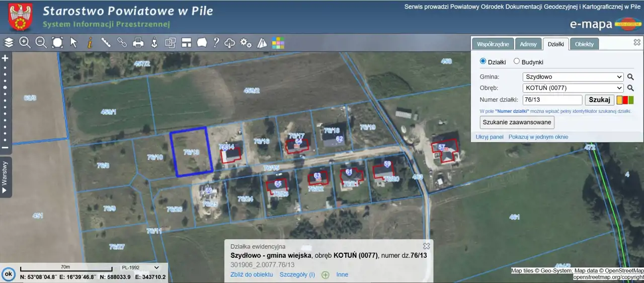Open the question mark help icon

tap(216, 43)
